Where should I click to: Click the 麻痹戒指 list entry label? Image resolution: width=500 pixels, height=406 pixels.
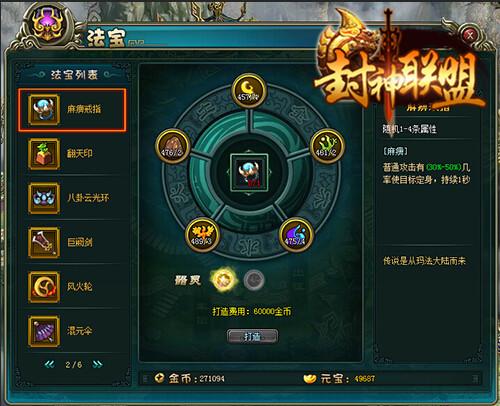point(84,109)
